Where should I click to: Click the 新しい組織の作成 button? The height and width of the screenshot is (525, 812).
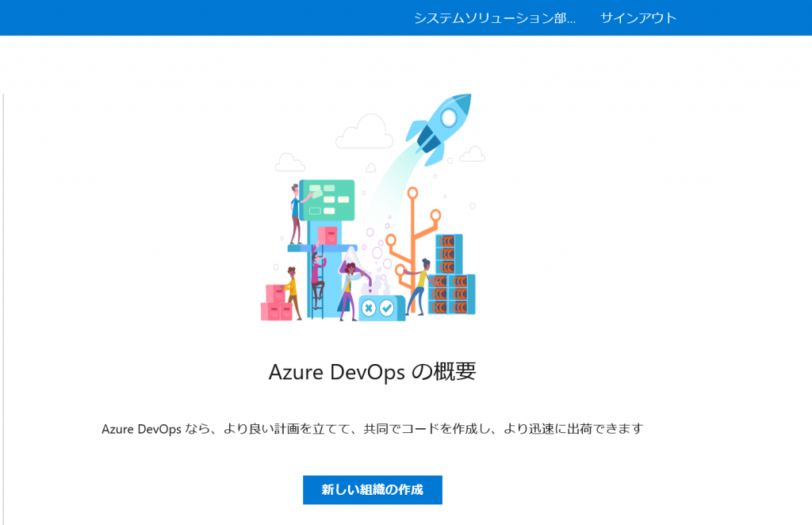point(373,490)
